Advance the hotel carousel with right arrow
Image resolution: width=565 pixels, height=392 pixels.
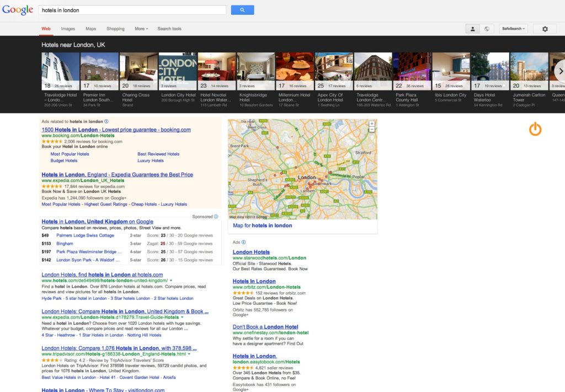tap(560, 71)
